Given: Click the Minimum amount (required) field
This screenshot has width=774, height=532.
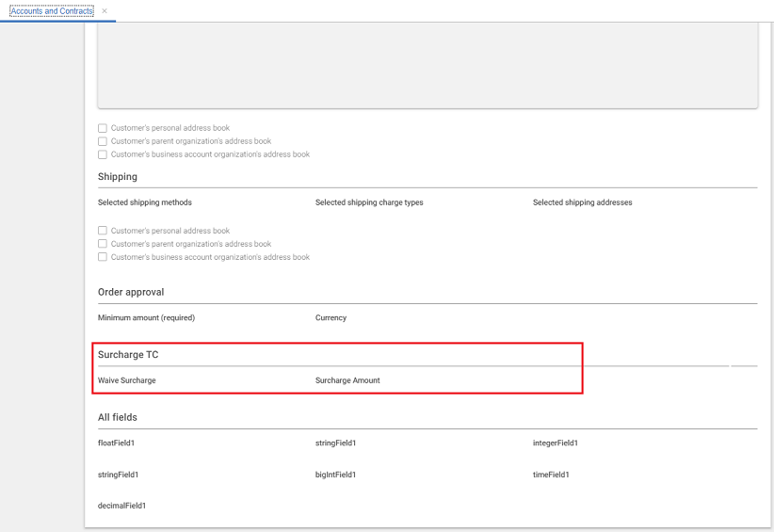Looking at the screenshot, I should click(146, 318).
